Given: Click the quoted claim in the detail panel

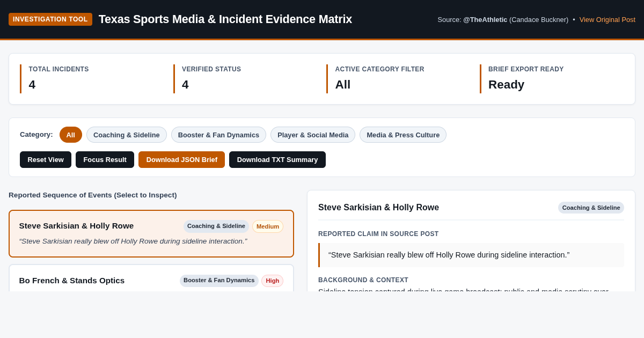Looking at the screenshot, I should (x=449, y=255).
